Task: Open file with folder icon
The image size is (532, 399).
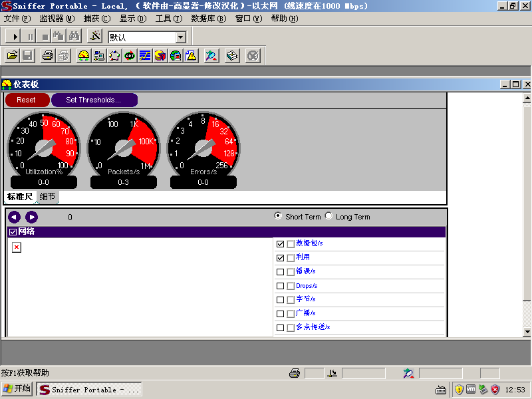Action: (x=12, y=56)
